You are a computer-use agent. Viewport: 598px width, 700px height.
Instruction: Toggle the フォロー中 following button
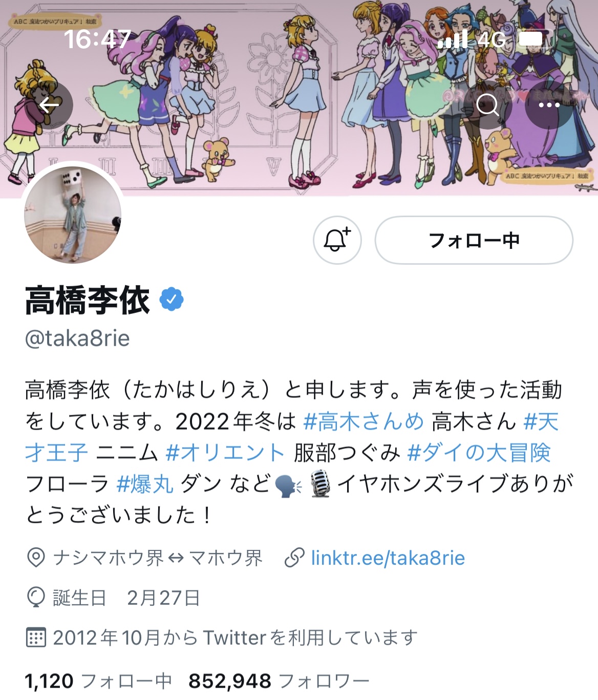point(474,240)
